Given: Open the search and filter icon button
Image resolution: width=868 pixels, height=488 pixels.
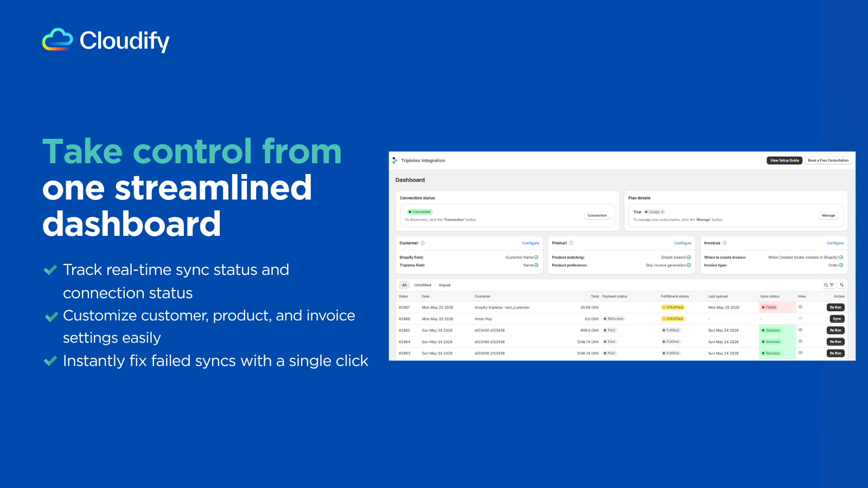Looking at the screenshot, I should pos(829,285).
